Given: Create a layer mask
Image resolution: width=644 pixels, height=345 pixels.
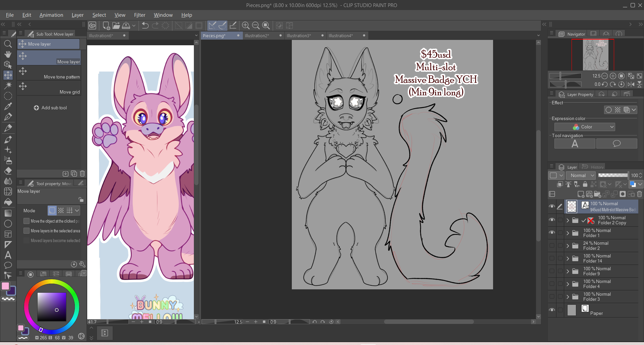Looking at the screenshot, I should 623,194.
